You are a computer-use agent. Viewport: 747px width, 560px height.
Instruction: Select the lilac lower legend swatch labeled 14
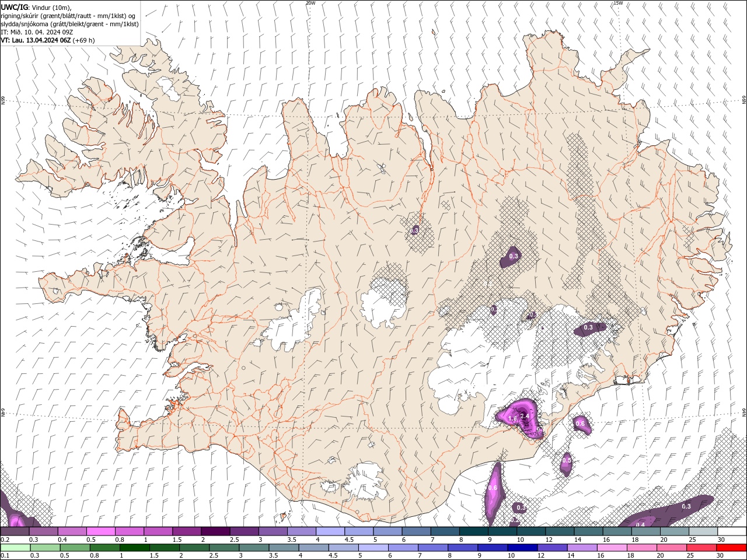[582, 548]
